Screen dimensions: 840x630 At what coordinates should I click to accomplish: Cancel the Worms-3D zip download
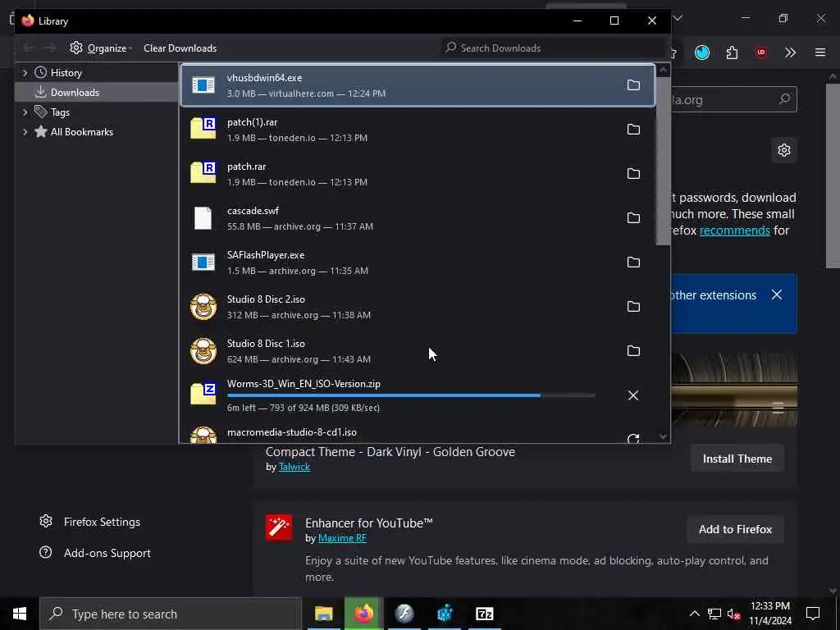tap(632, 395)
